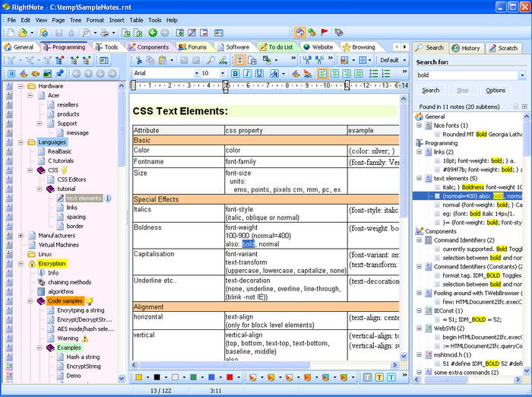Pick the red color swatch in bottom toolbar
The image size is (532, 397).
click(229, 377)
